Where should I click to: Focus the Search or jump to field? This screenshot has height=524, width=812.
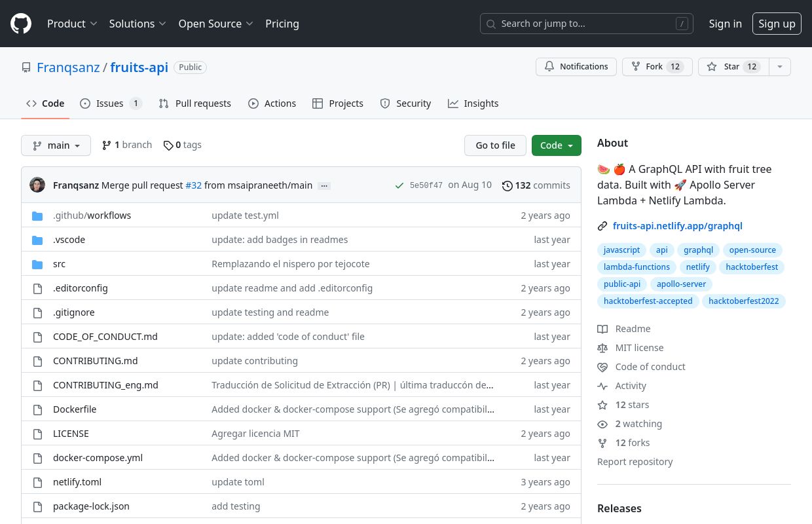(x=587, y=24)
